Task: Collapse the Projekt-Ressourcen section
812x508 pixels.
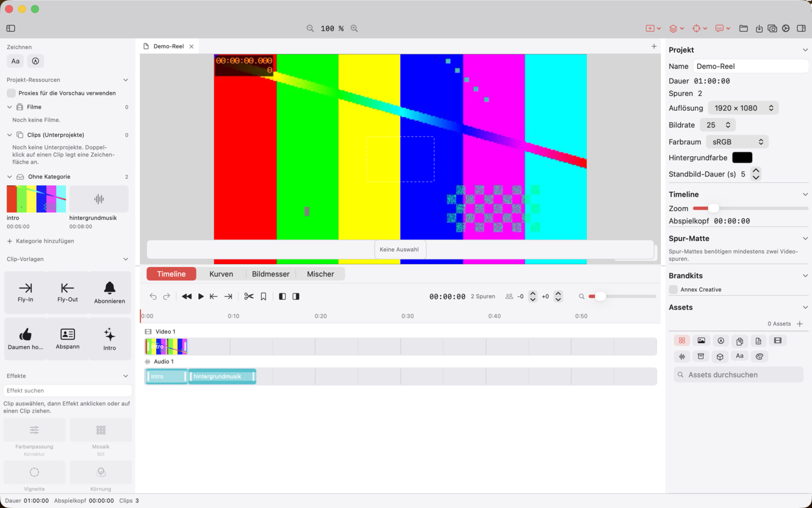Action: click(126, 80)
